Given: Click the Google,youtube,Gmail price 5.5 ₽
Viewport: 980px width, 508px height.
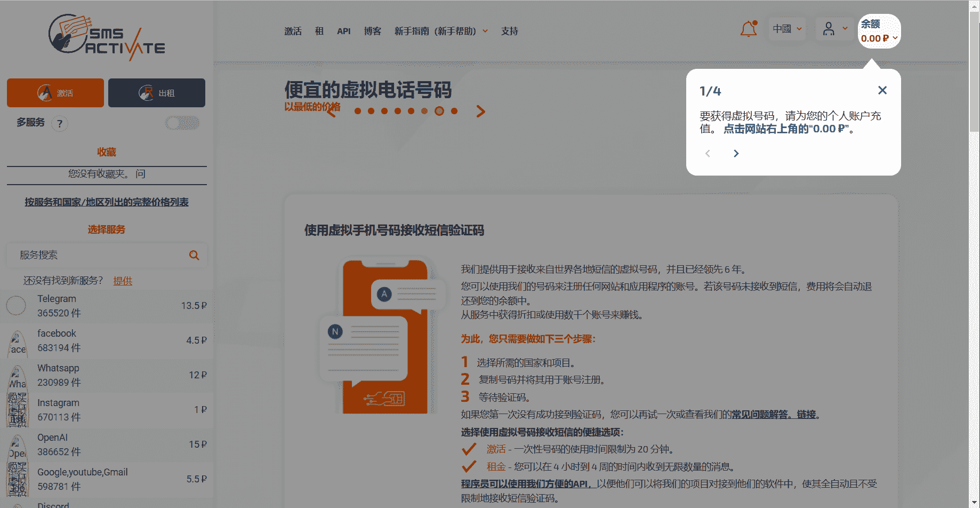Looking at the screenshot, I should [x=197, y=479].
